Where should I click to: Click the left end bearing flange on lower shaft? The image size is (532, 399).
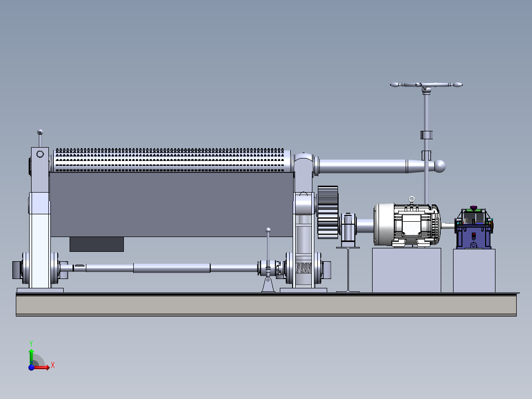tap(26, 268)
